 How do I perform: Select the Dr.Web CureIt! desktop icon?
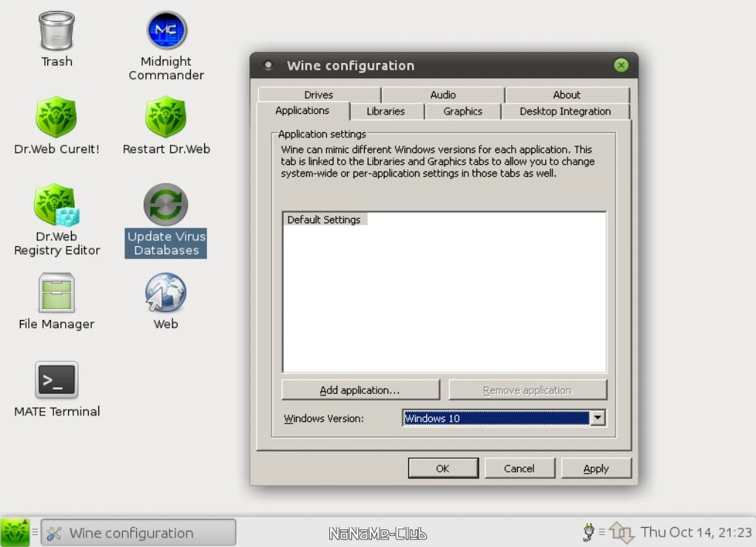click(x=56, y=117)
